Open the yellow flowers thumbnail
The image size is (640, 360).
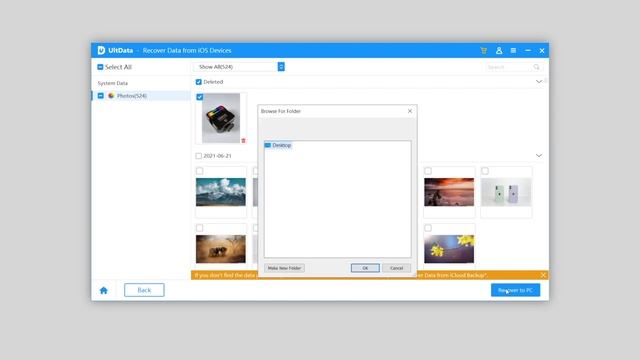pyautogui.click(x=449, y=249)
